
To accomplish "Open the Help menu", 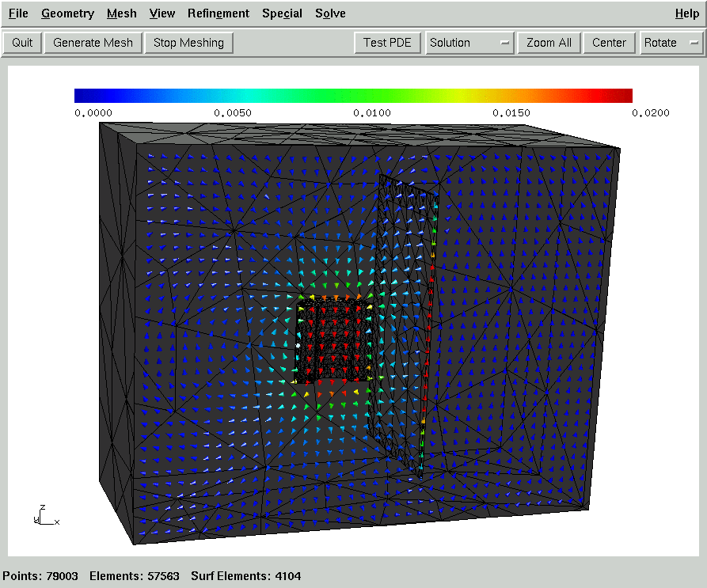I will point(686,13).
